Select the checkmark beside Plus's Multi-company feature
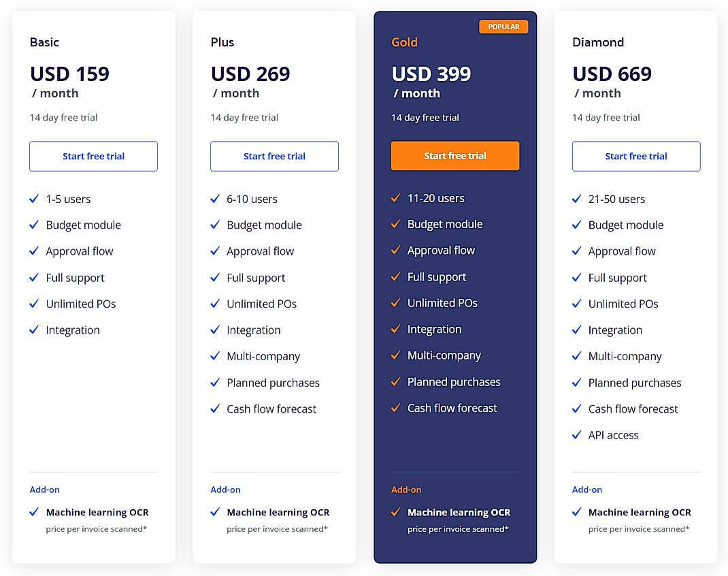728x576 pixels. [x=215, y=356]
